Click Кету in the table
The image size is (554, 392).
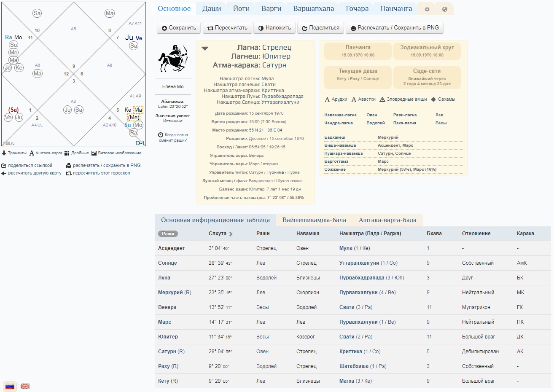(x=164, y=381)
